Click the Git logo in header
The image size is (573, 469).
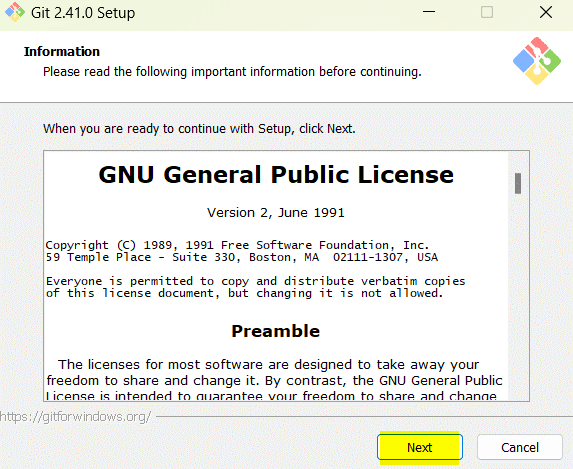(x=536, y=61)
